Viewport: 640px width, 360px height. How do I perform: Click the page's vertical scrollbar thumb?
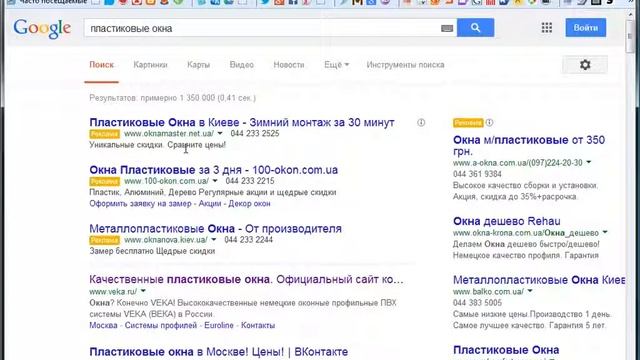coord(630,36)
